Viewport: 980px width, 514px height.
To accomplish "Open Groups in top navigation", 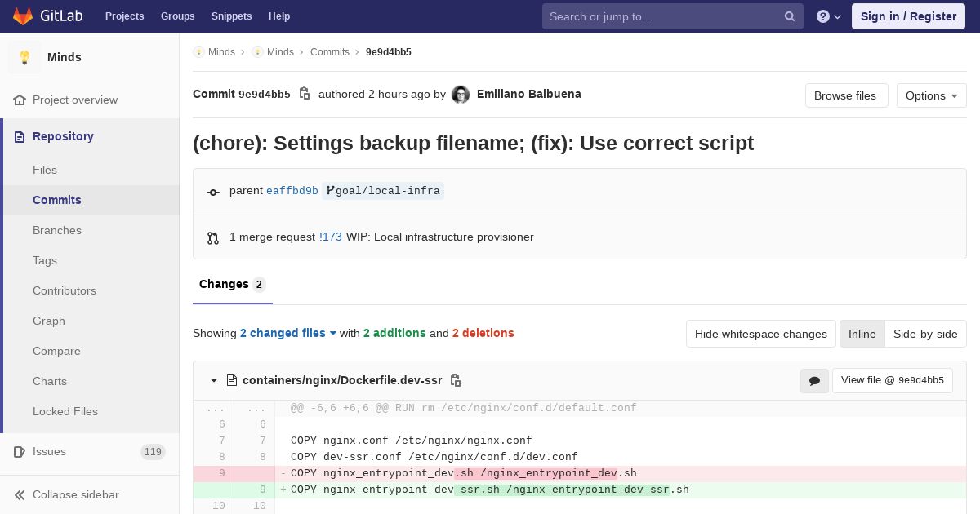I will [177, 16].
